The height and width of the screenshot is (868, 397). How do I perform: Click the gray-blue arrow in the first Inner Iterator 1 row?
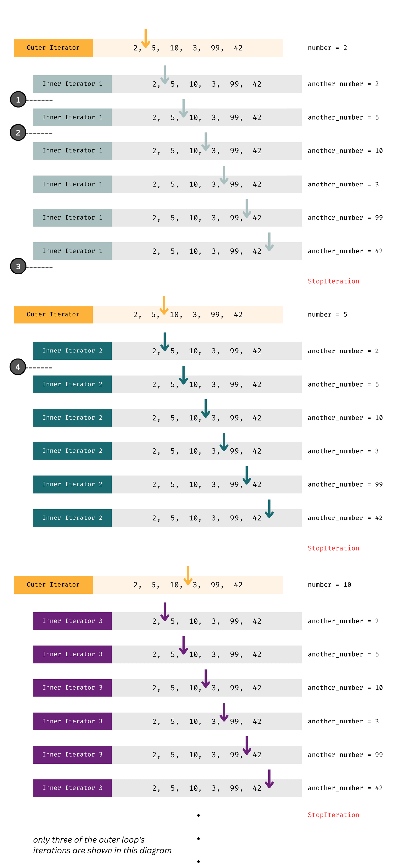(165, 75)
